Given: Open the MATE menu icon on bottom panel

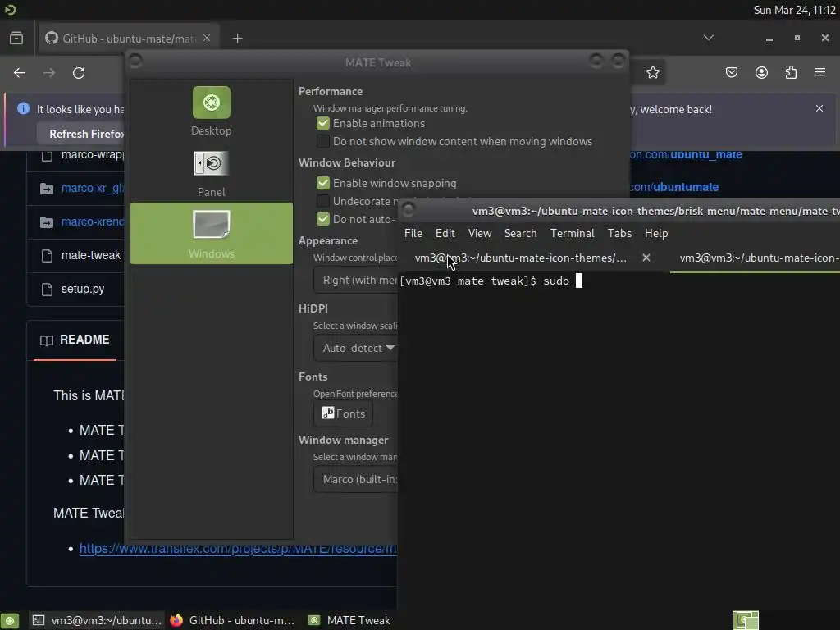Looking at the screenshot, I should [10, 620].
